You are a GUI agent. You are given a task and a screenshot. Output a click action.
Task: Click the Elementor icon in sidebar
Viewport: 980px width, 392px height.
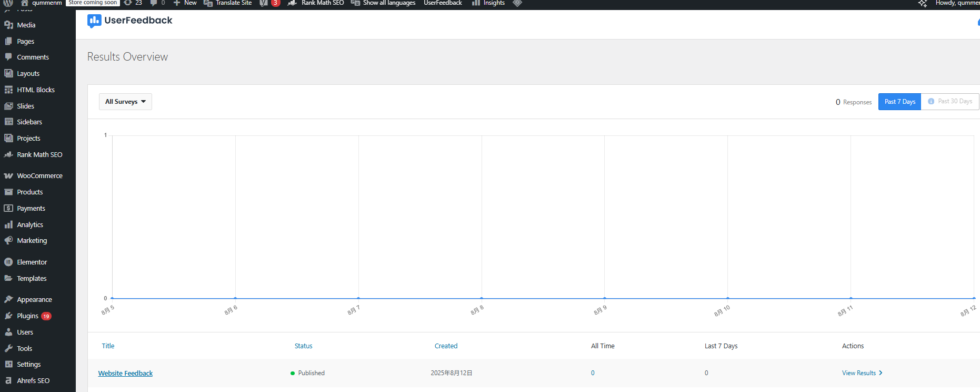coord(8,262)
